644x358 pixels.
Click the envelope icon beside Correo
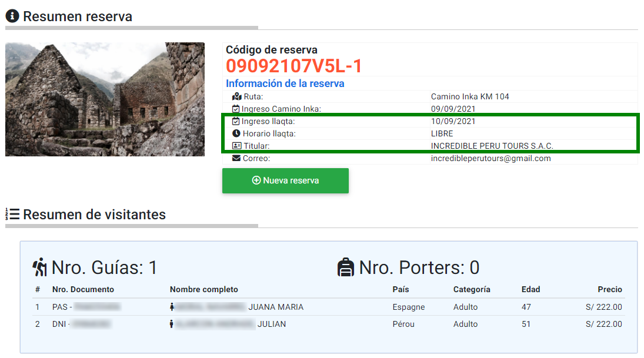point(236,158)
